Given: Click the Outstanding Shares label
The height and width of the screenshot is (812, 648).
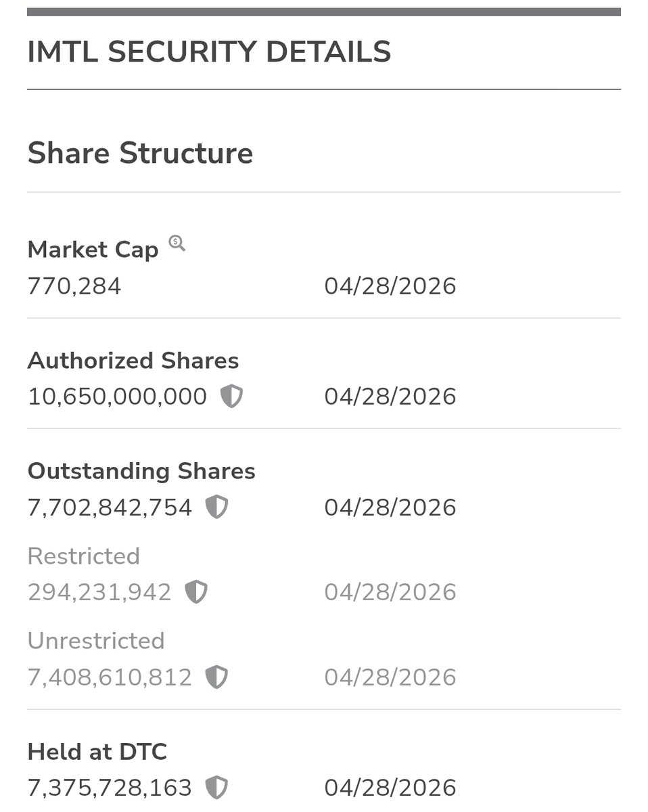Looking at the screenshot, I should tap(141, 471).
